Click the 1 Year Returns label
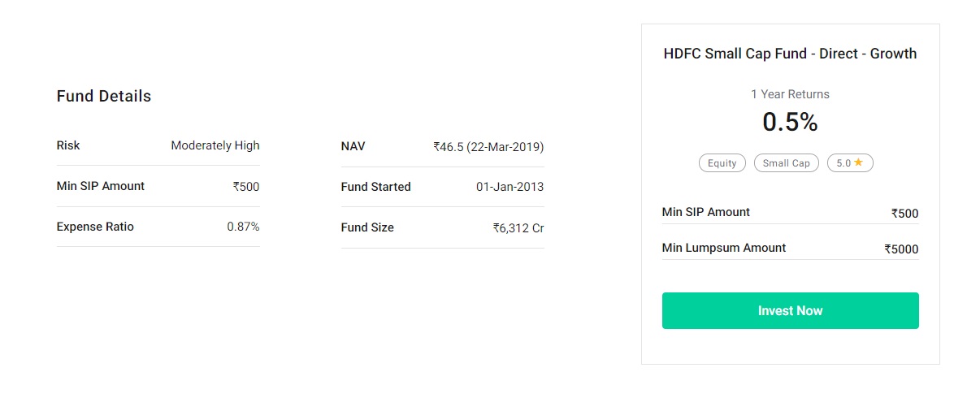Image resolution: width=980 pixels, height=398 pixels. (x=790, y=94)
